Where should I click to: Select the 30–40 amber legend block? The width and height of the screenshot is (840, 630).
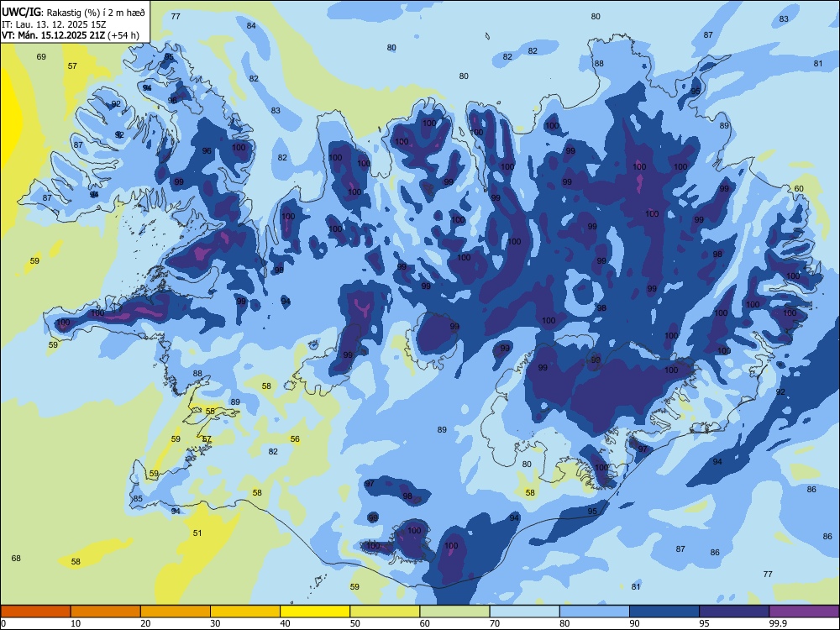245,612
